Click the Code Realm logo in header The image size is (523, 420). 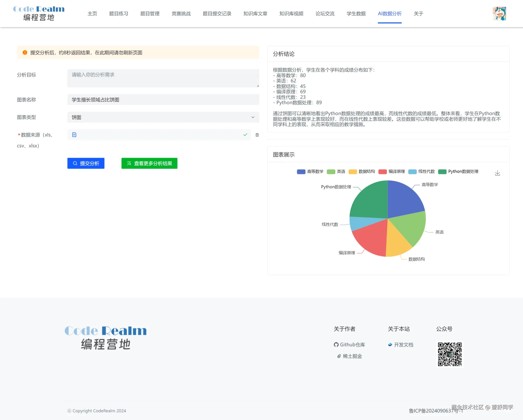39,13
